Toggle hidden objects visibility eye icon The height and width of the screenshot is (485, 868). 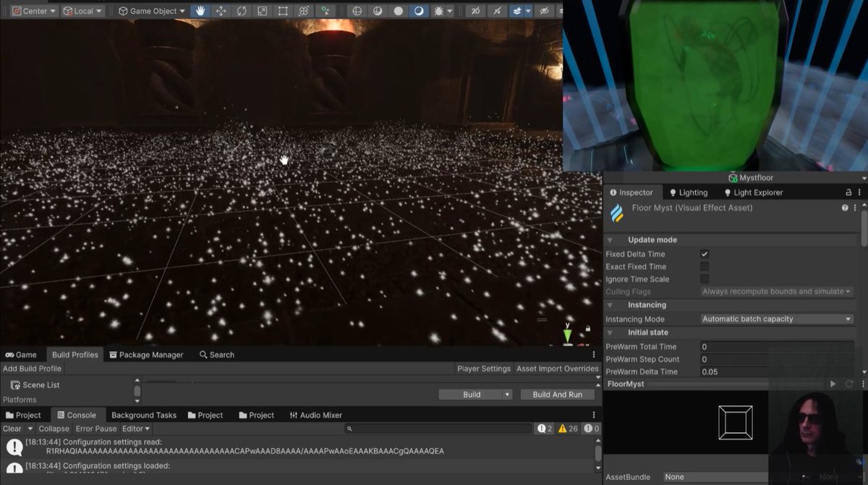[544, 11]
